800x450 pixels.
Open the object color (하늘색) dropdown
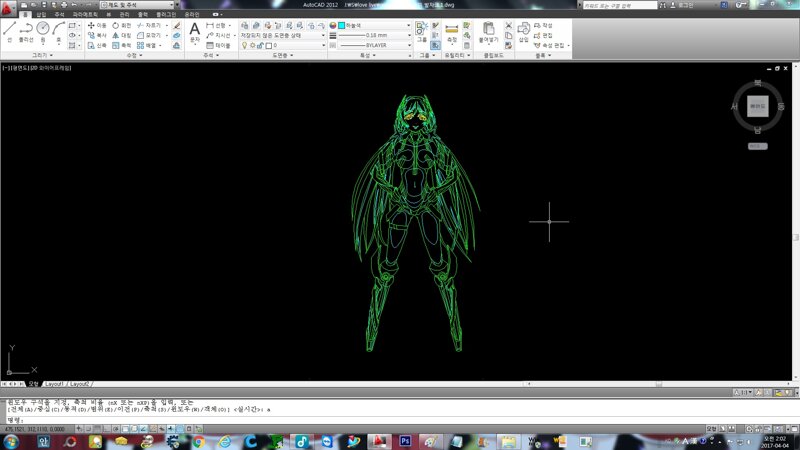pyautogui.click(x=373, y=25)
